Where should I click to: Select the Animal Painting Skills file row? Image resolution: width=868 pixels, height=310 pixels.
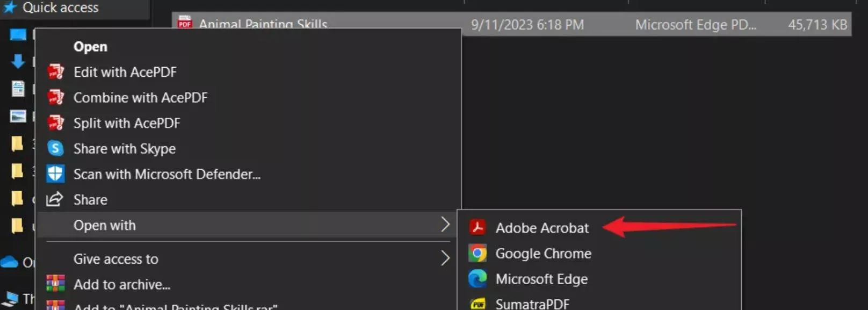[x=322, y=24]
